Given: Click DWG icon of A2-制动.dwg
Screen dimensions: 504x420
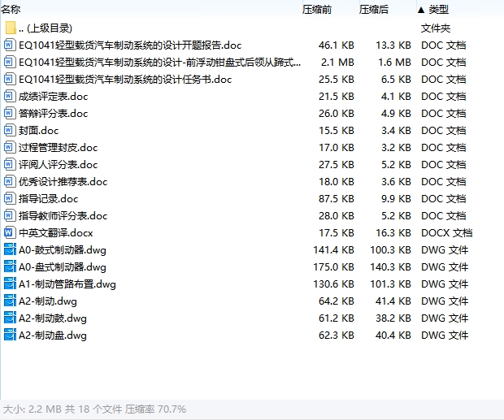Looking at the screenshot, I should (10, 301).
